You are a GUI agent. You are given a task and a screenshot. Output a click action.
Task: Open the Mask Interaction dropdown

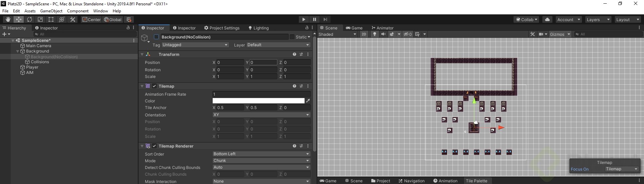click(261, 181)
